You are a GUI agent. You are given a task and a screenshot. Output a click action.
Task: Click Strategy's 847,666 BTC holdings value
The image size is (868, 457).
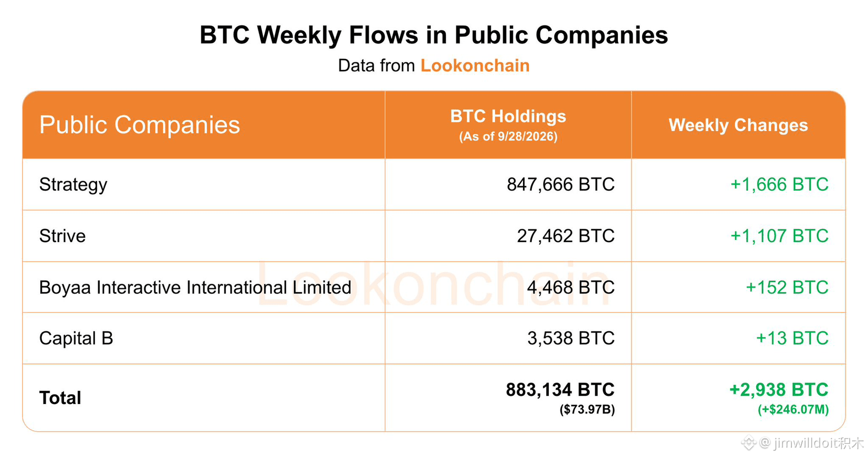pyautogui.click(x=560, y=185)
